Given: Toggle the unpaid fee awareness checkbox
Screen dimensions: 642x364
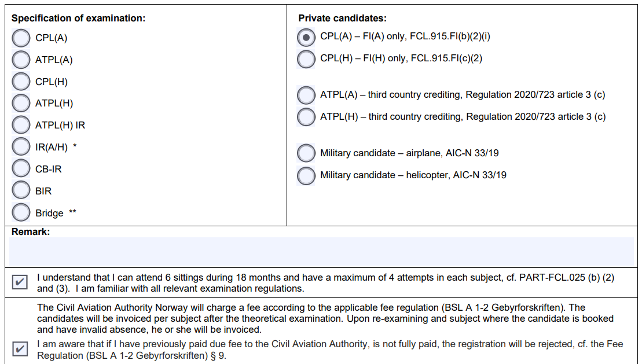Looking at the screenshot, I should (x=20, y=349).
